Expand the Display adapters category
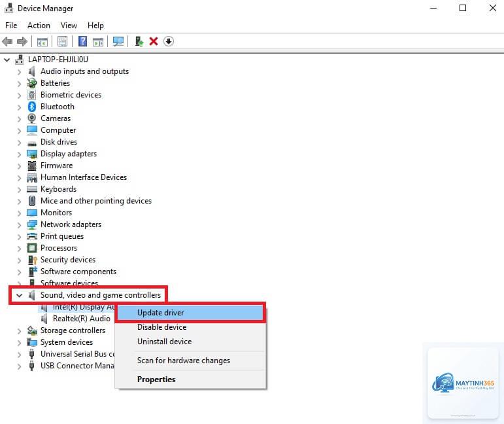 pos(20,154)
